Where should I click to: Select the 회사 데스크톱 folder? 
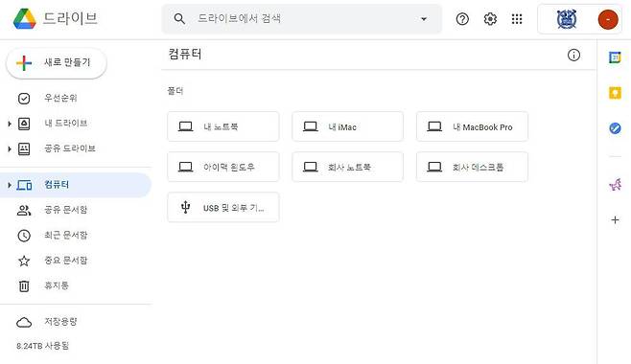[x=472, y=167]
